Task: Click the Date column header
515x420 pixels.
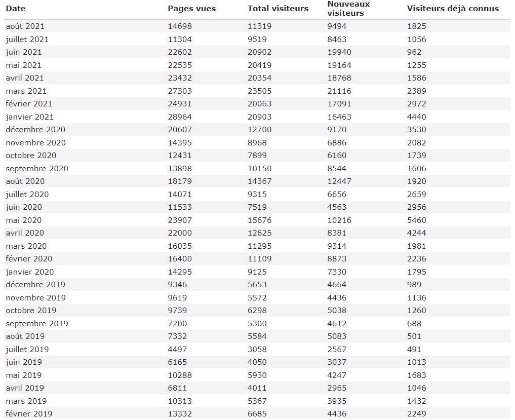Action: click(x=16, y=9)
